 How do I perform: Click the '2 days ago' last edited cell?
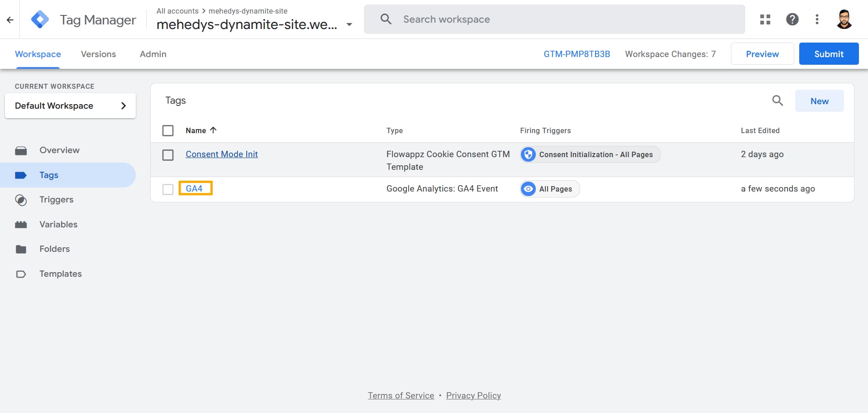click(x=762, y=154)
